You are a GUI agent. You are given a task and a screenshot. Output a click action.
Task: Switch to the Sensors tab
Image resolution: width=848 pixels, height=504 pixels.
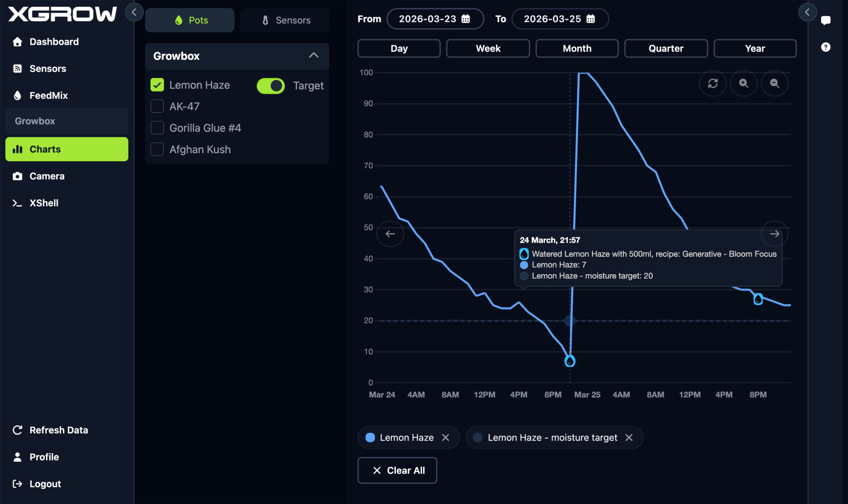click(x=284, y=20)
